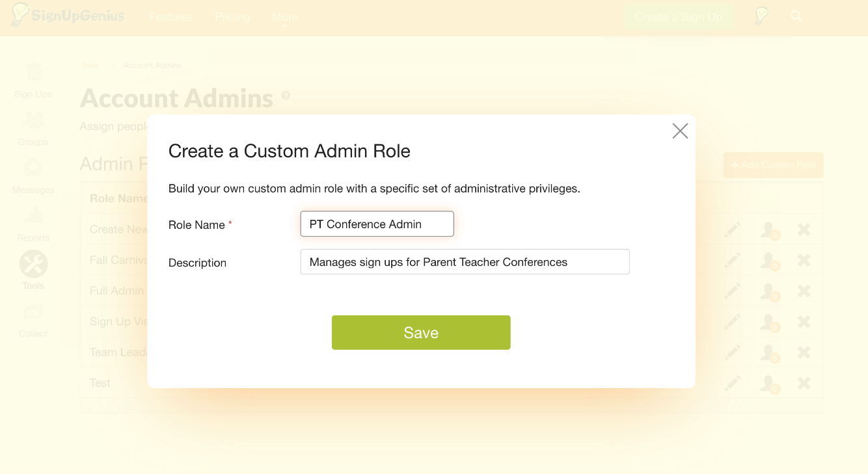Select the Sign Ups icon in the sidebar
The image size is (868, 474).
click(x=33, y=73)
